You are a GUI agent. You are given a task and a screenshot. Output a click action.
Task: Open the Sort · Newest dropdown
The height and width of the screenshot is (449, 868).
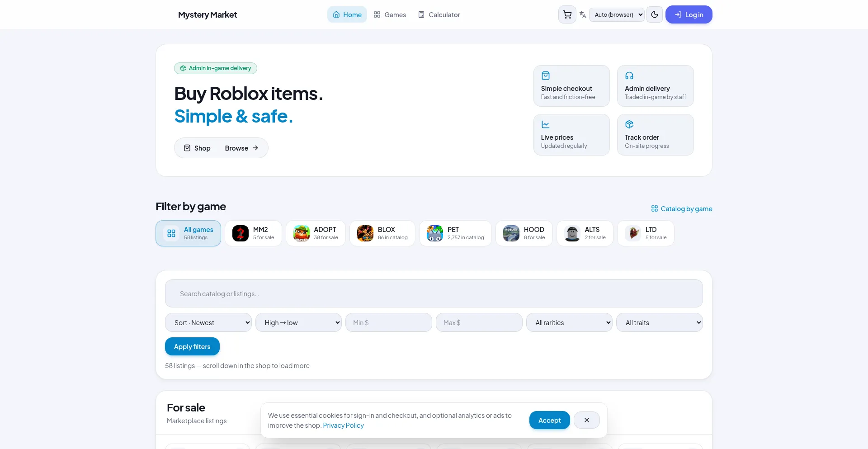coord(208,322)
